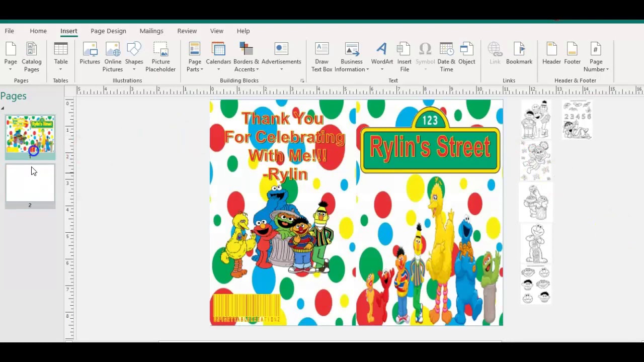Image resolution: width=644 pixels, height=362 pixels.
Task: Open Page Number options
Action: 596,57
